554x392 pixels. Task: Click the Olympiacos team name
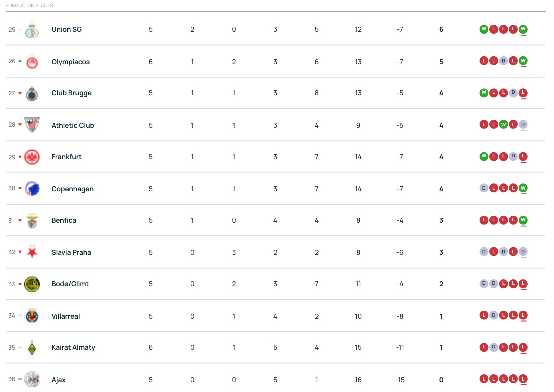70,62
